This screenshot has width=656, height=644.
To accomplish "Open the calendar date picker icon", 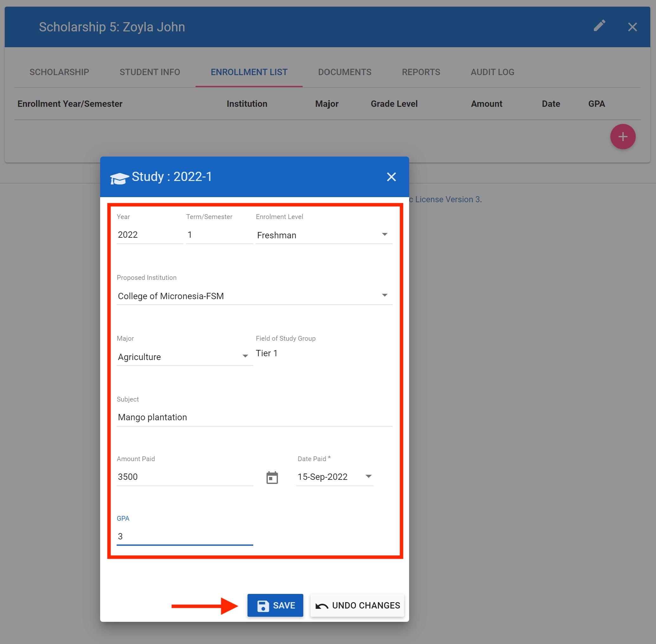I will pos(272,477).
